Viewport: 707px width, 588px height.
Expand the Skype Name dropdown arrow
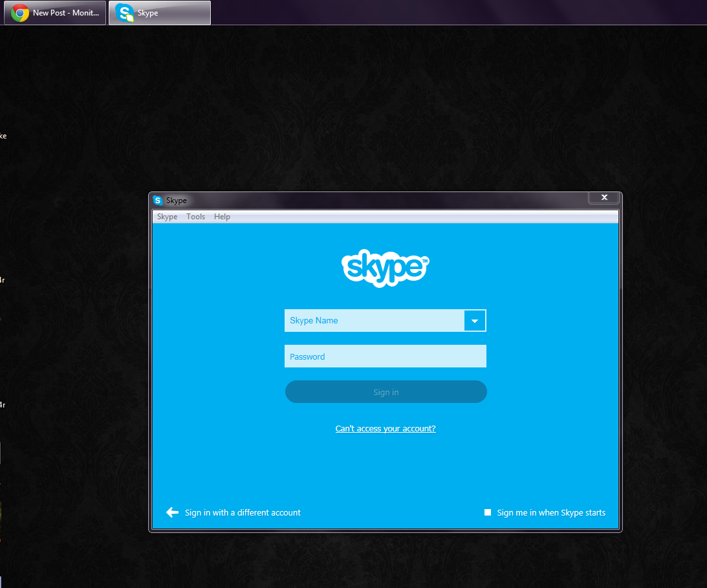tap(475, 321)
